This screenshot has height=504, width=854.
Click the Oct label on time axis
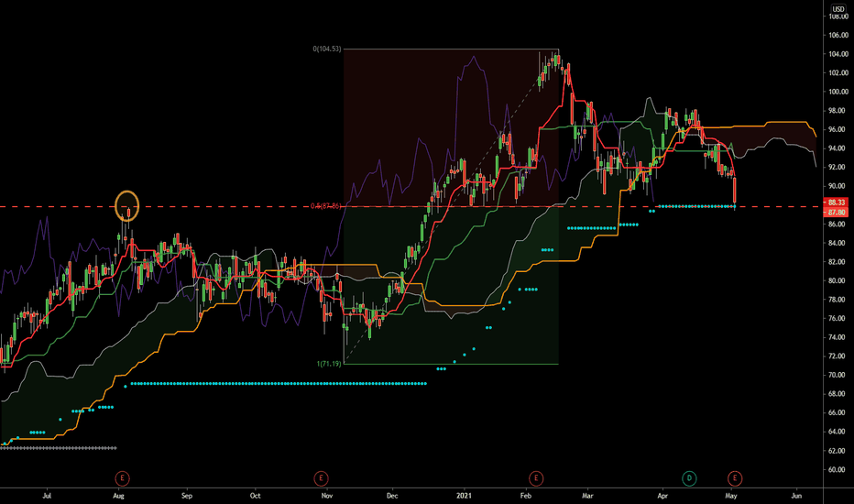tap(255, 496)
